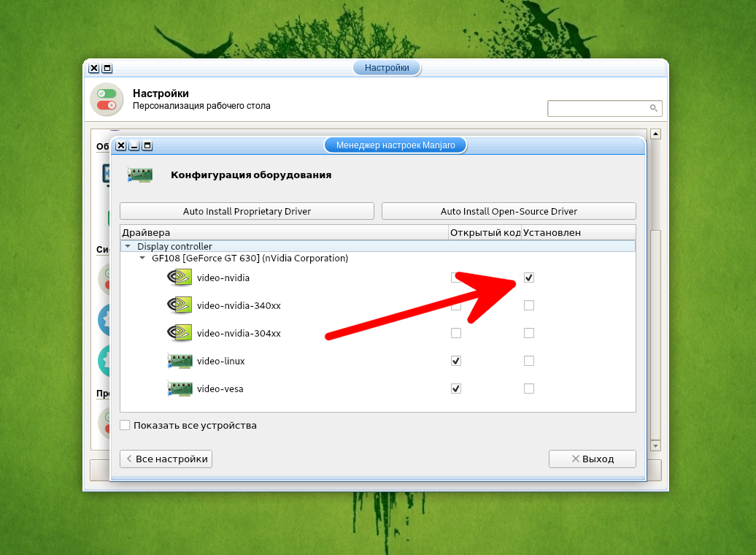
Task: Toggle open-source checkbox for video-linux
Action: (x=455, y=361)
